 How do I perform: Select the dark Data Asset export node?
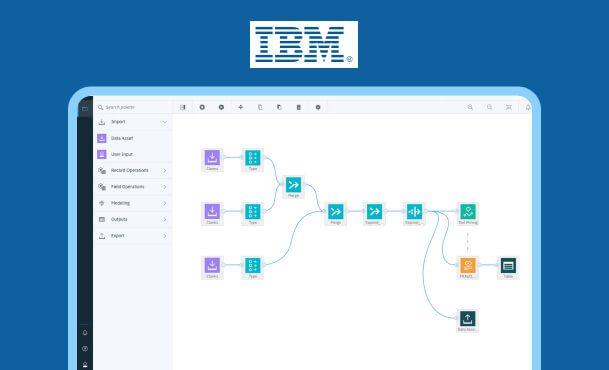tap(468, 321)
